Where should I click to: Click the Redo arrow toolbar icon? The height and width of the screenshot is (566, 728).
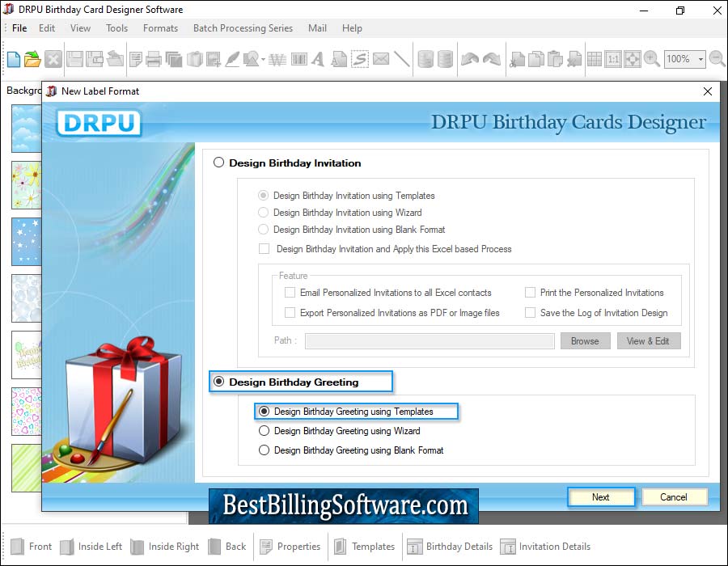(492, 59)
